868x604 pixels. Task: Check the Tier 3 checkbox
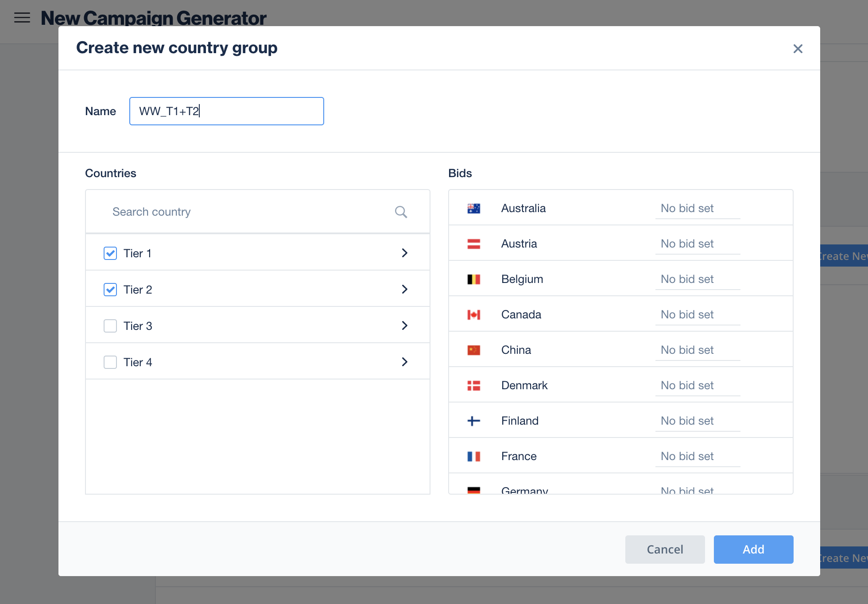110,326
